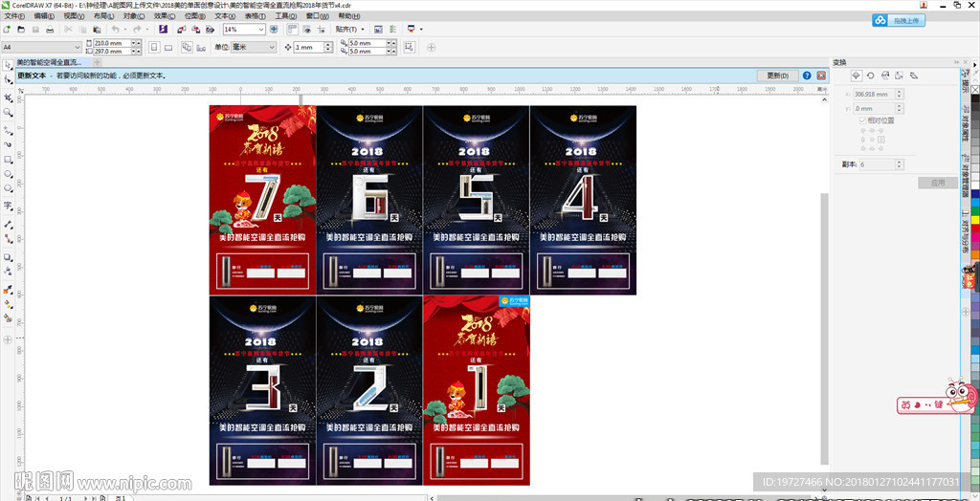Pick the black swatch in color palette

click(975, 98)
